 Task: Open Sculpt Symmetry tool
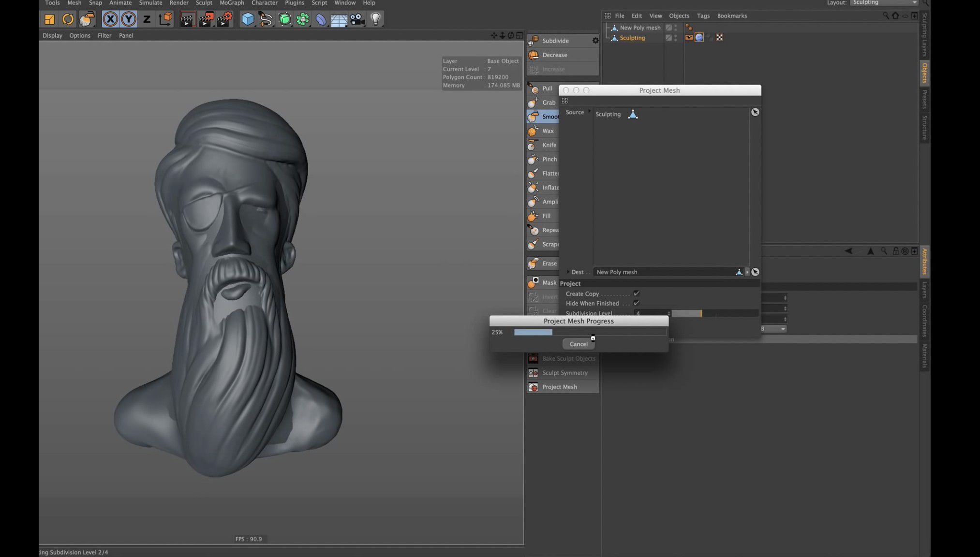[564, 373]
